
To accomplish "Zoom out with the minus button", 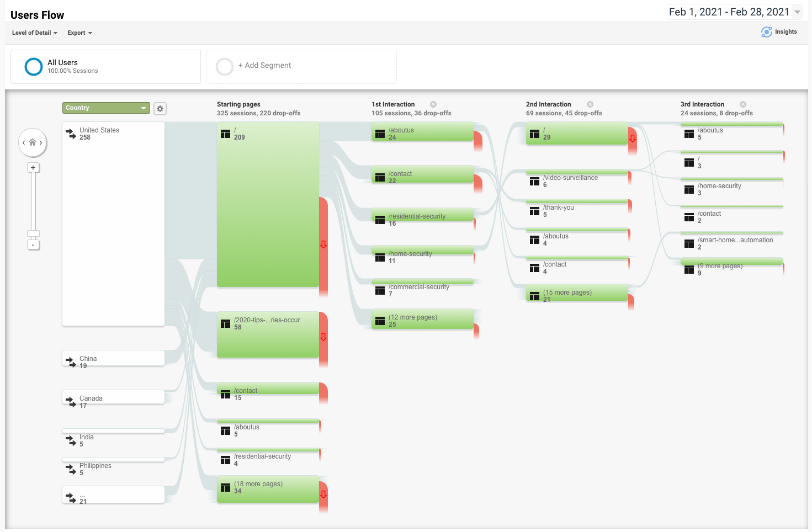I will (33, 244).
